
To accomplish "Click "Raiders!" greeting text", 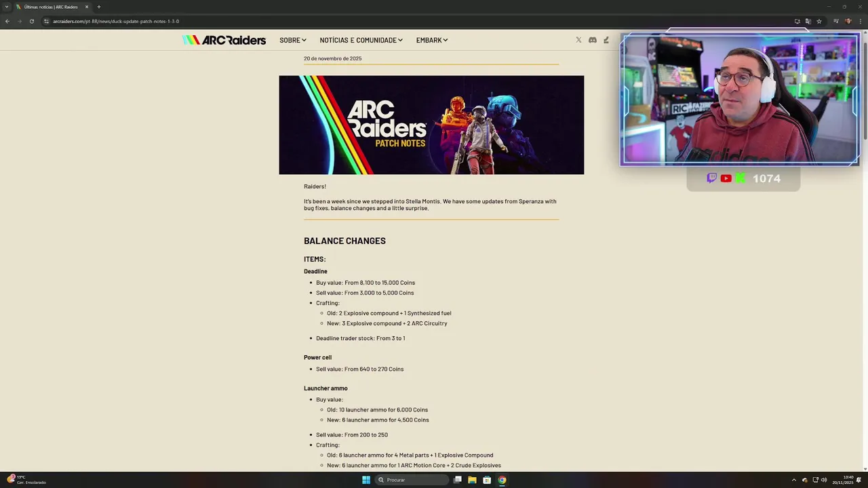I will pos(315,186).
